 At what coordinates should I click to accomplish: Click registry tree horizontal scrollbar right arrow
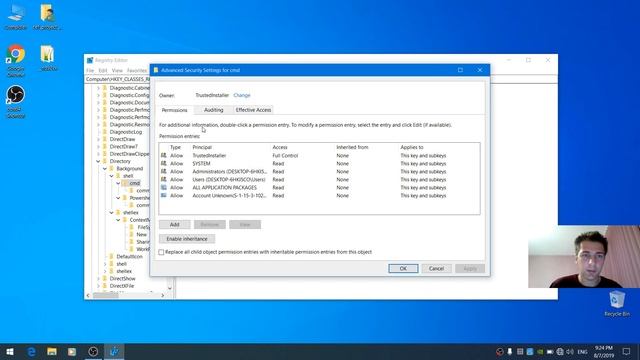tap(162, 295)
